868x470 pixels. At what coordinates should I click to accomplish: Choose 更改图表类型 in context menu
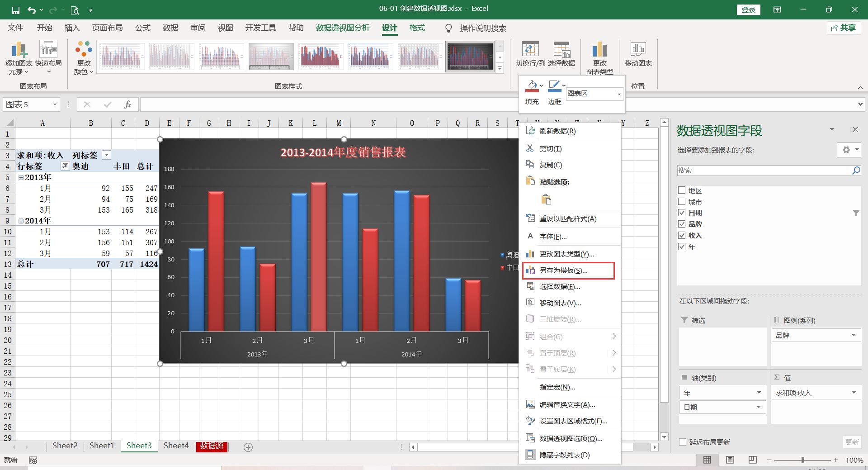click(x=570, y=254)
